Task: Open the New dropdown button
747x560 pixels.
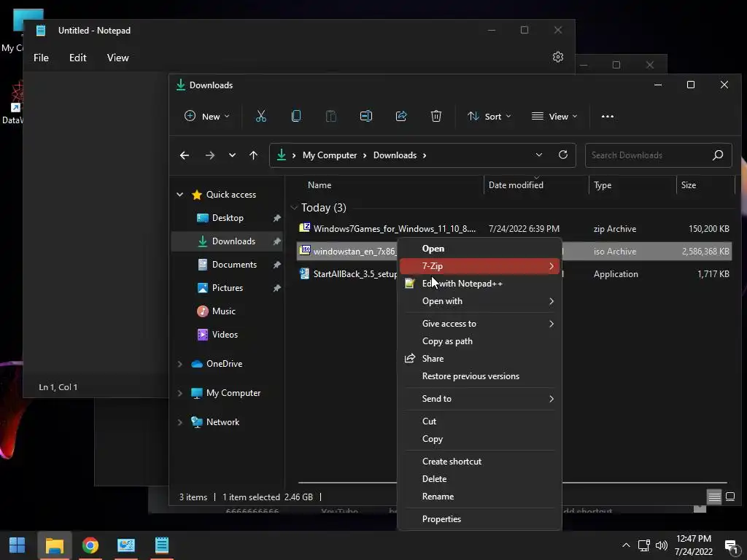Action: 206,116
